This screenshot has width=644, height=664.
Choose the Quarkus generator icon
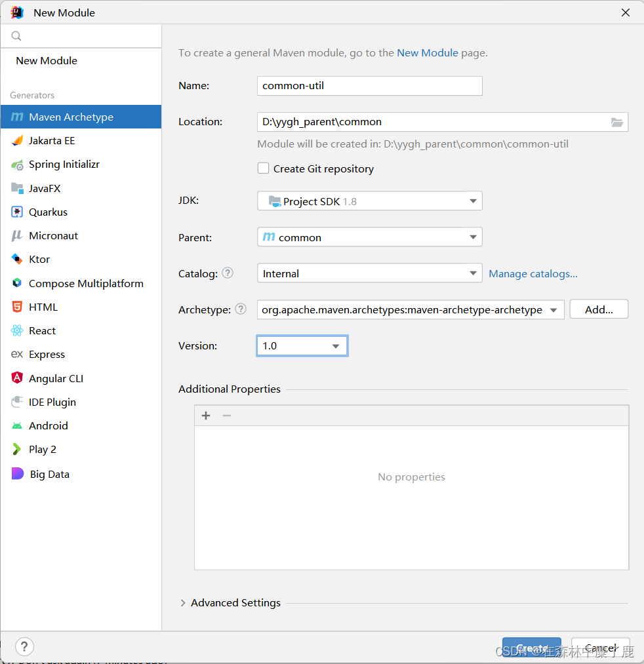tap(17, 212)
